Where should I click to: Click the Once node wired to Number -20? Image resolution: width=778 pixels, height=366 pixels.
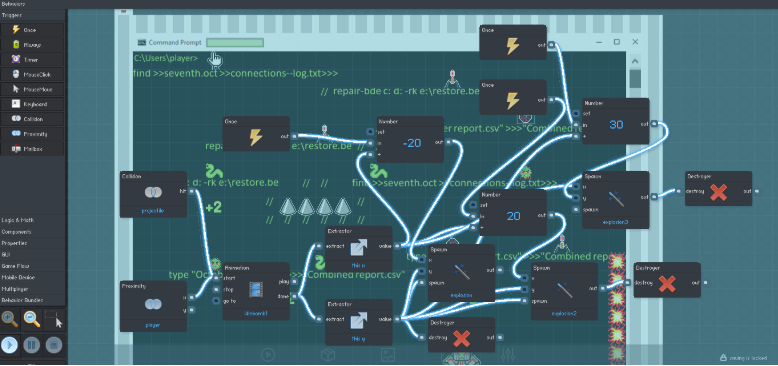pos(256,134)
